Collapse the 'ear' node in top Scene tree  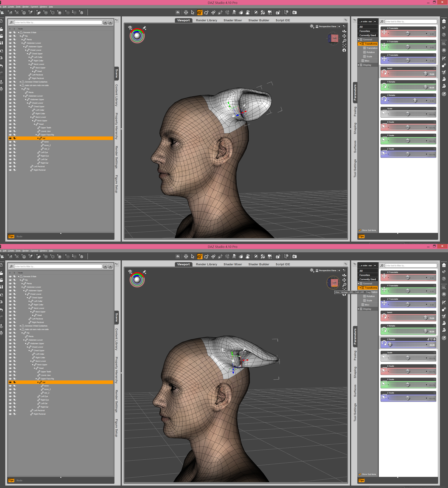pyautogui.click(x=38, y=138)
